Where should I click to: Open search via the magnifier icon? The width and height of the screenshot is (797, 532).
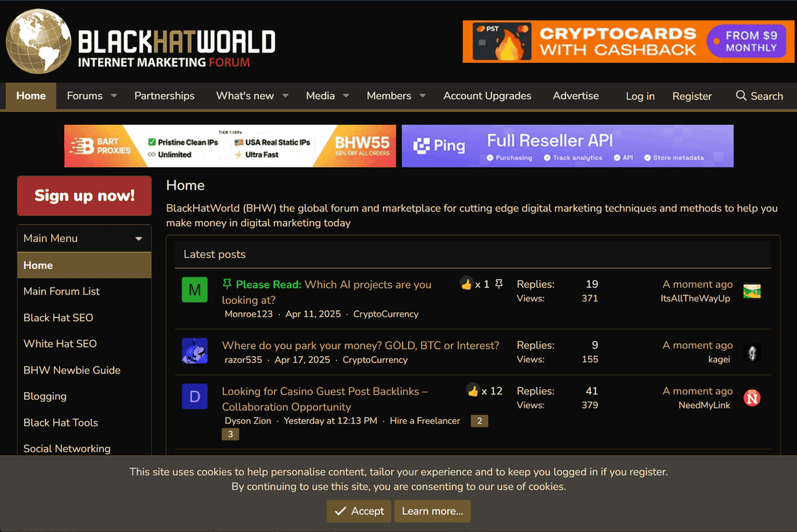740,96
